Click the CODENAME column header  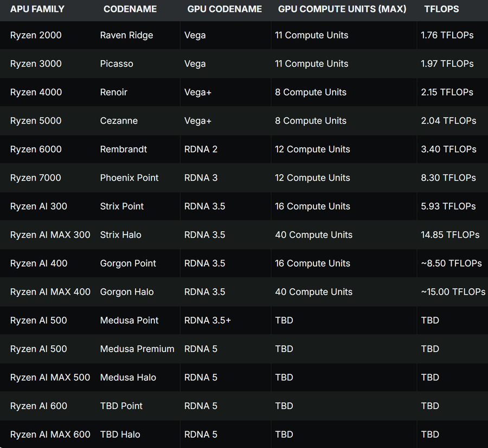130,9
